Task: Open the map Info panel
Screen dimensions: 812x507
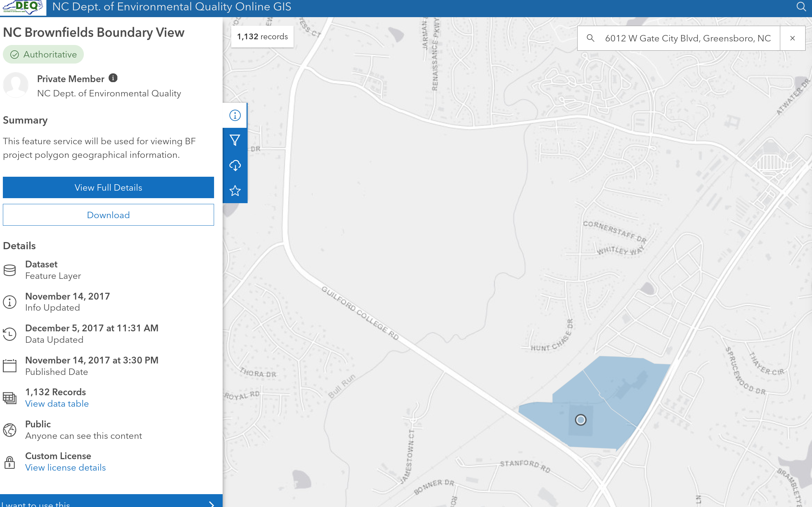Action: [235, 115]
